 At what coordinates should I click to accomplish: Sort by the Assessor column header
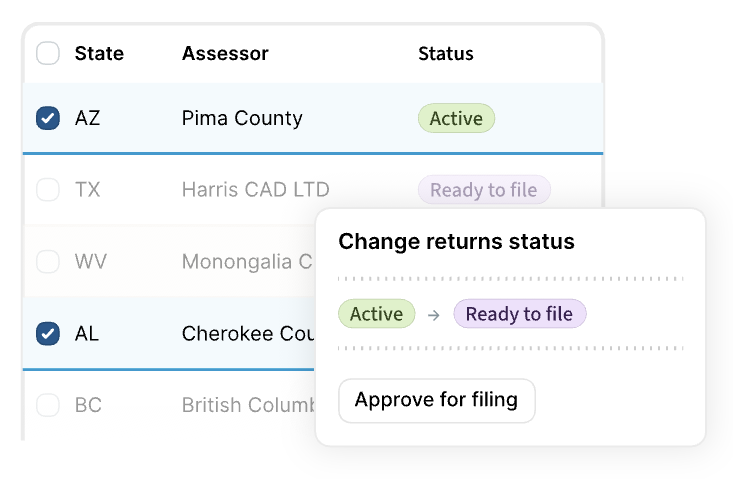pos(225,53)
